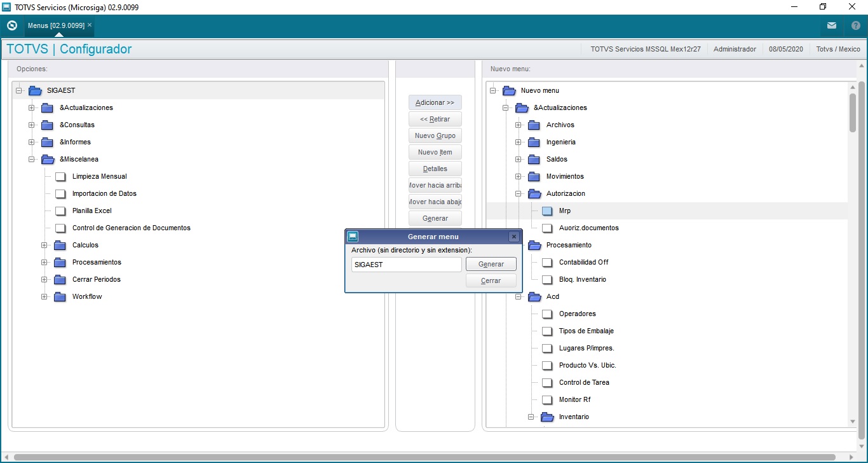Open Detalles for the selected item
This screenshot has height=463, width=868.
click(435, 169)
